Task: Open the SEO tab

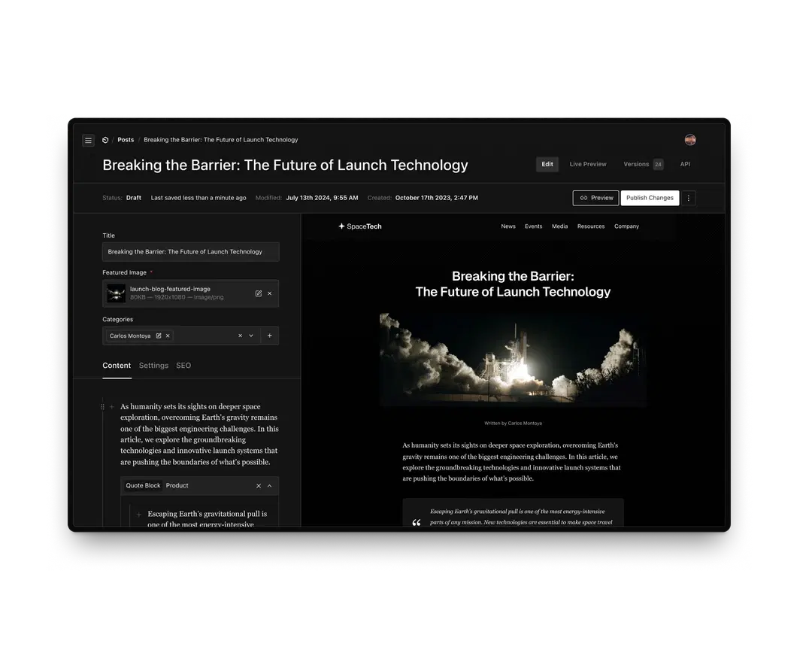Action: 183,366
